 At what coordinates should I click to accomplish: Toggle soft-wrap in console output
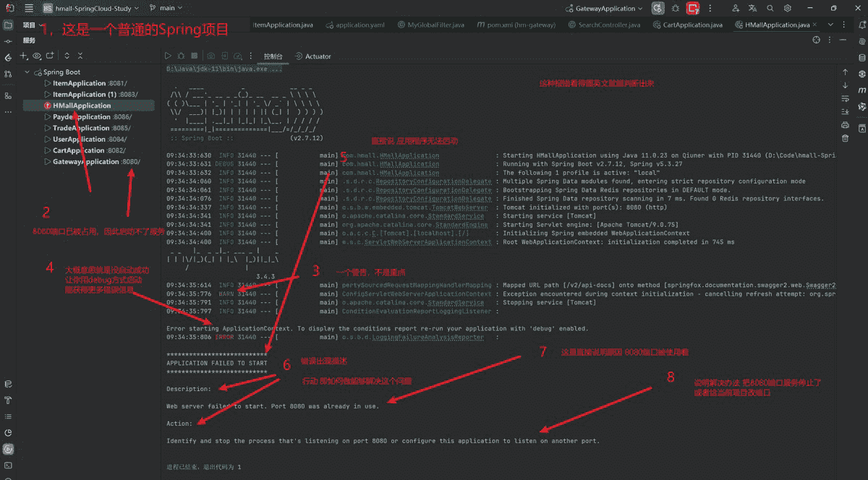click(x=845, y=98)
